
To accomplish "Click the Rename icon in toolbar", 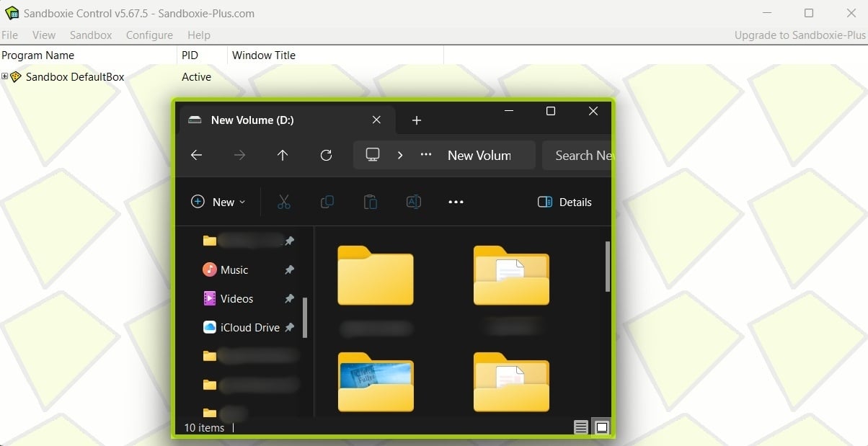I will point(414,202).
